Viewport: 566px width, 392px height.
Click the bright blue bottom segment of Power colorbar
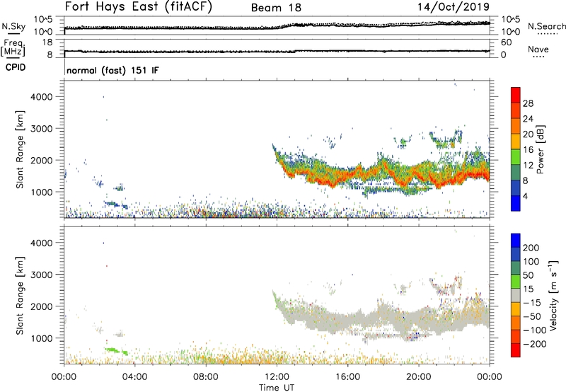pyautogui.click(x=516, y=203)
